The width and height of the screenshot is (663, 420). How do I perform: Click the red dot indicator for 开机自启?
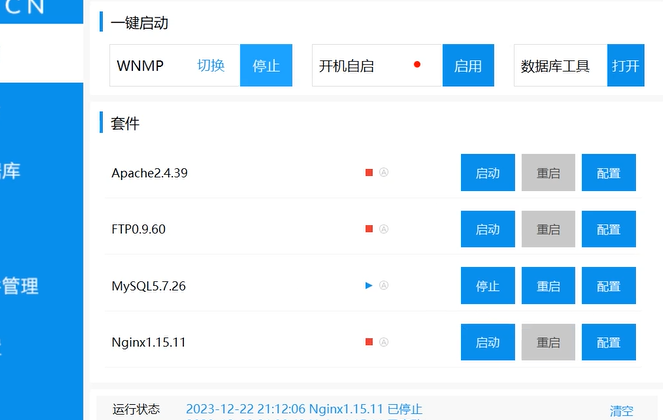point(417,66)
